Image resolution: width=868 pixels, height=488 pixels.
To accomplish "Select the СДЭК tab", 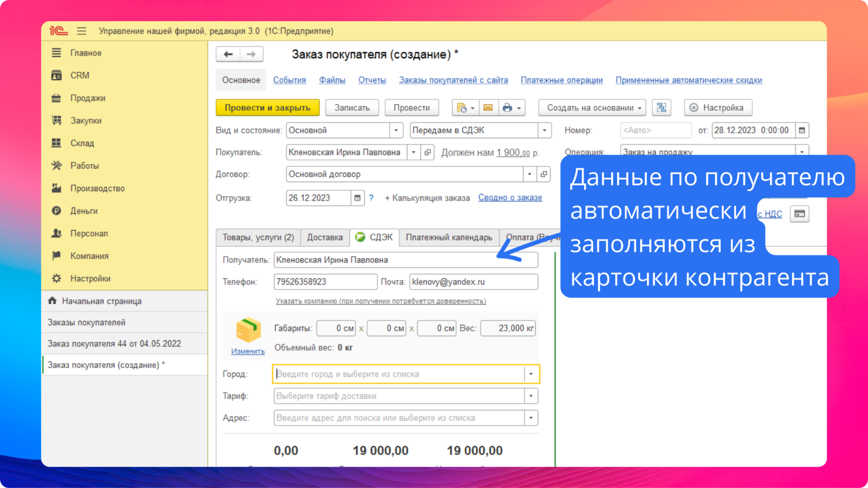I will 374,237.
